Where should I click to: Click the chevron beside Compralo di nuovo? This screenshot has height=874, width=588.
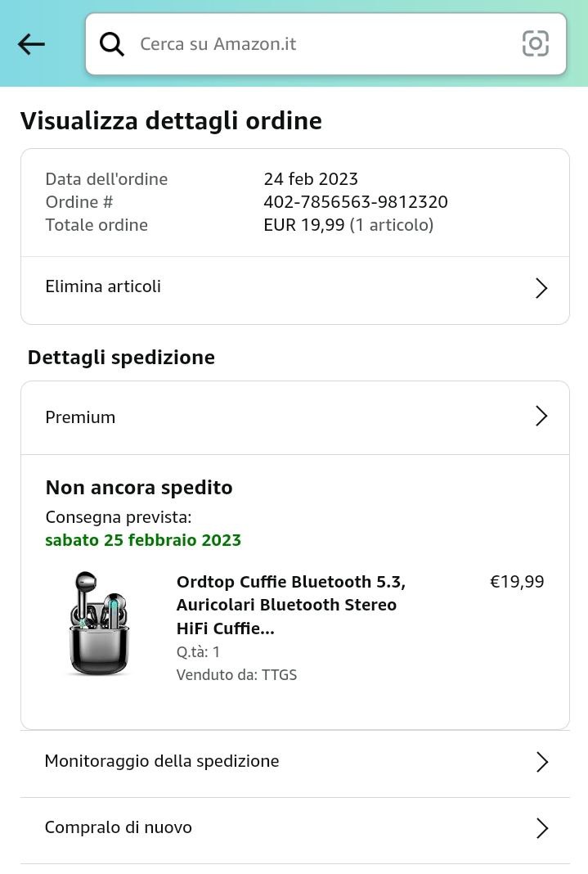pyautogui.click(x=541, y=828)
